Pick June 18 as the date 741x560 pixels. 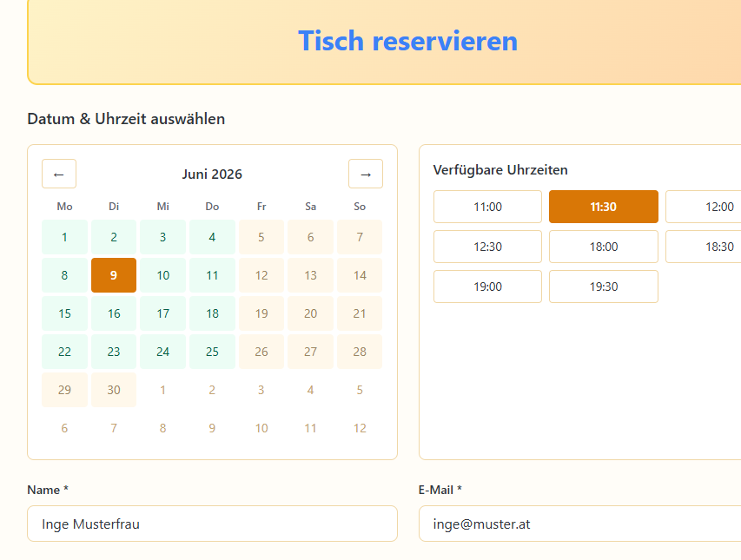pyautogui.click(x=212, y=313)
